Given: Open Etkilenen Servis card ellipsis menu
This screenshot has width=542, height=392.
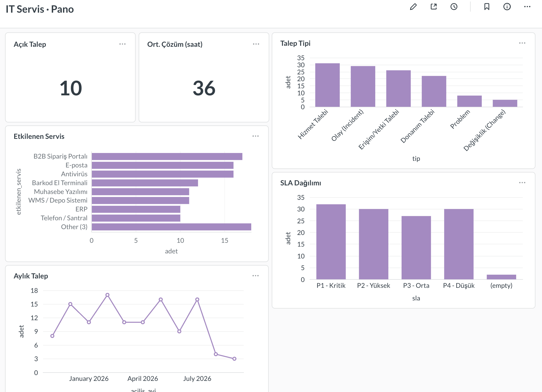Looking at the screenshot, I should point(256,136).
